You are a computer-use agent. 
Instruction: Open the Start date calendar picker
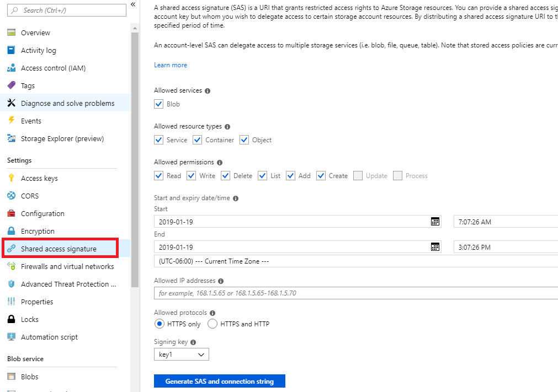coord(435,222)
